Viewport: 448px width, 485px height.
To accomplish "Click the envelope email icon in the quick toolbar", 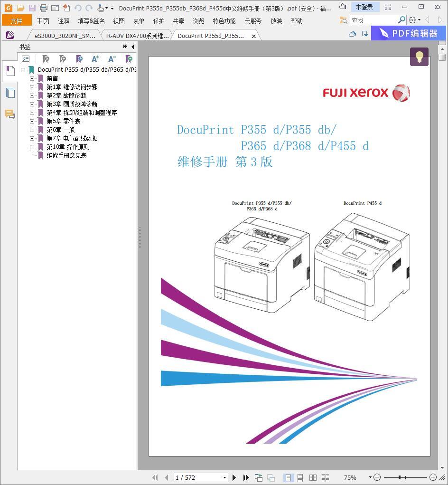I will coord(55,8).
